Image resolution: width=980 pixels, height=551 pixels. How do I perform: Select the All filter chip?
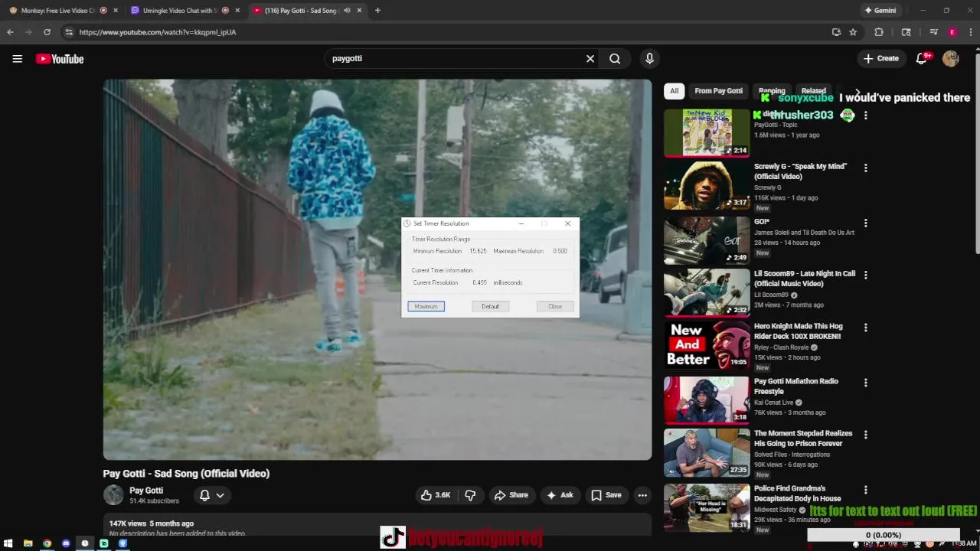coord(674,91)
